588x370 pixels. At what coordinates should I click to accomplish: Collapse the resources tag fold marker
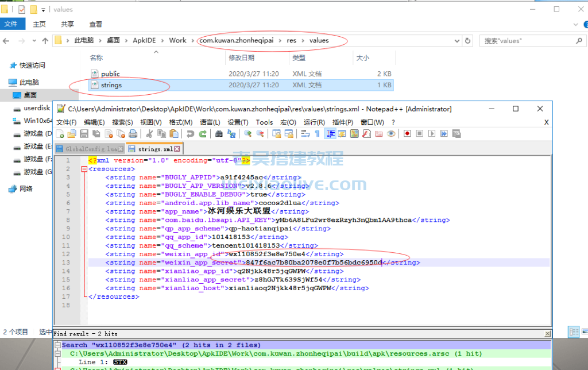[x=84, y=169]
